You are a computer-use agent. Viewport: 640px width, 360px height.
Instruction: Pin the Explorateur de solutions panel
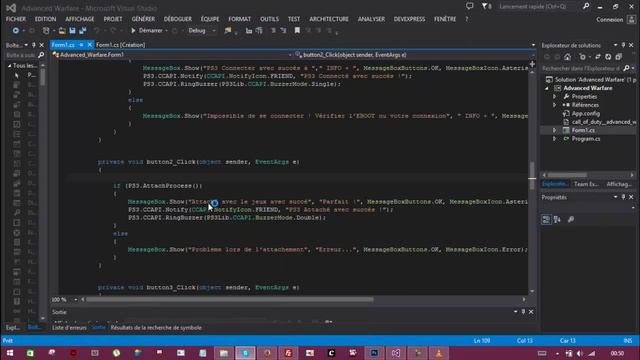point(623,45)
